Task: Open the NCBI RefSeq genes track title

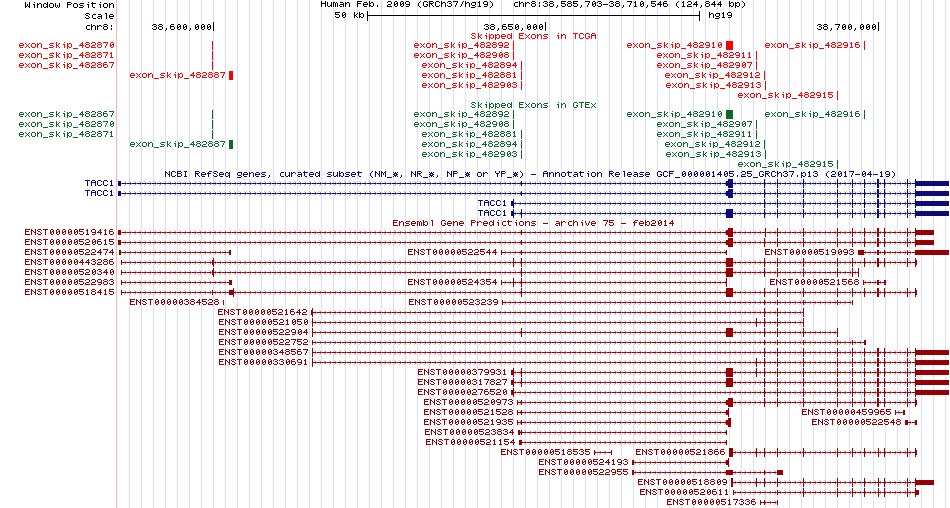Action: point(530,174)
